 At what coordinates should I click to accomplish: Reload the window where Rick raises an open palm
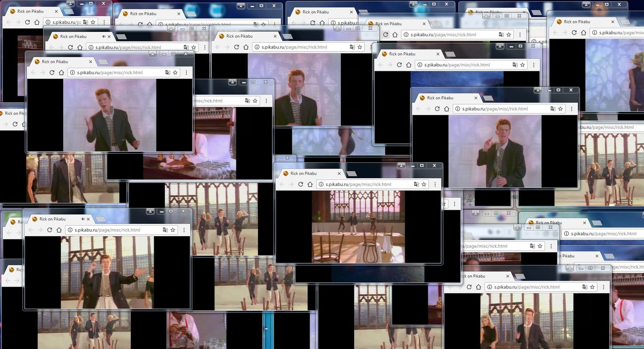coord(52,72)
